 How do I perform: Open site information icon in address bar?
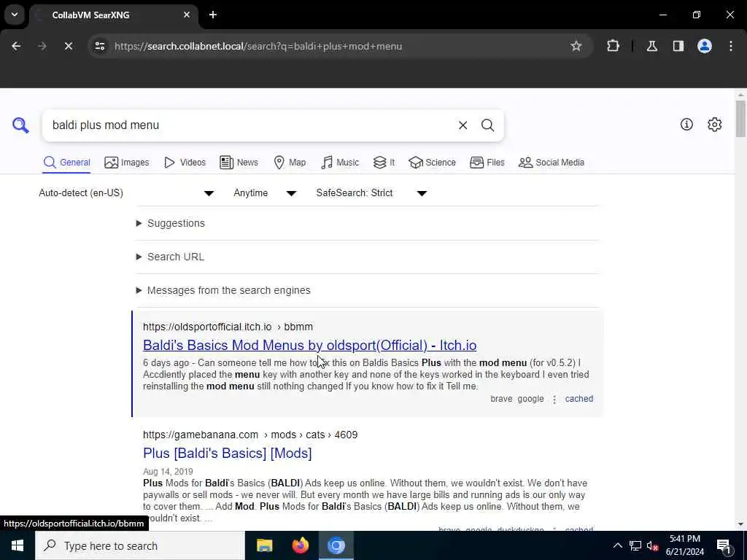99,46
